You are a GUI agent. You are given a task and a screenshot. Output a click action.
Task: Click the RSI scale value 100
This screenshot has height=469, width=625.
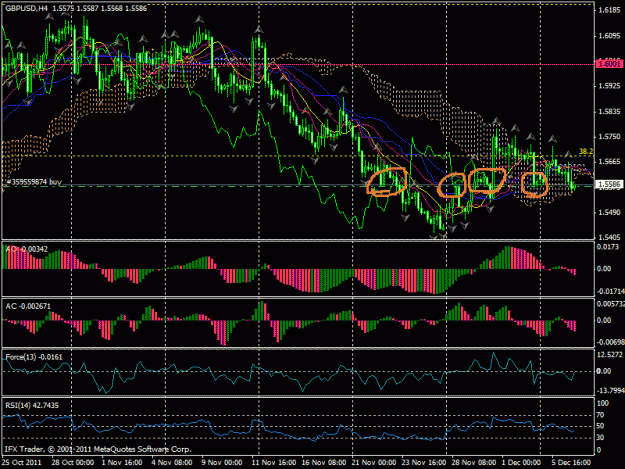tap(603, 404)
